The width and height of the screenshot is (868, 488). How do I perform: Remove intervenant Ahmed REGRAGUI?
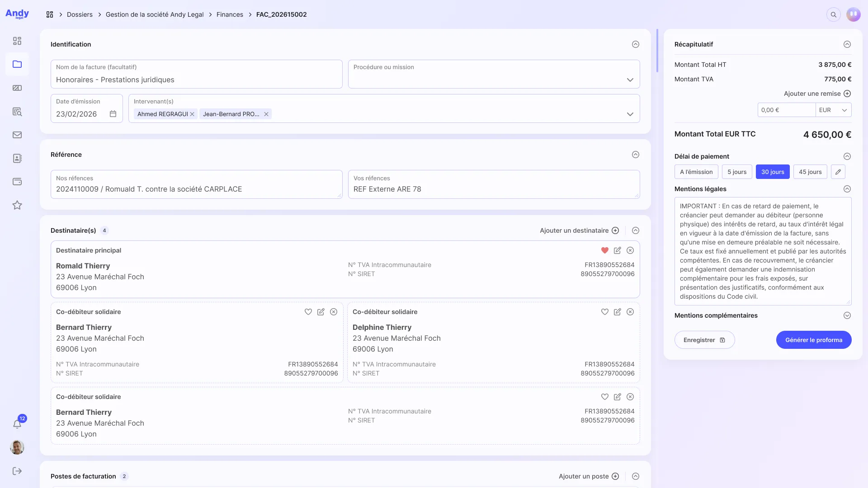tap(192, 114)
